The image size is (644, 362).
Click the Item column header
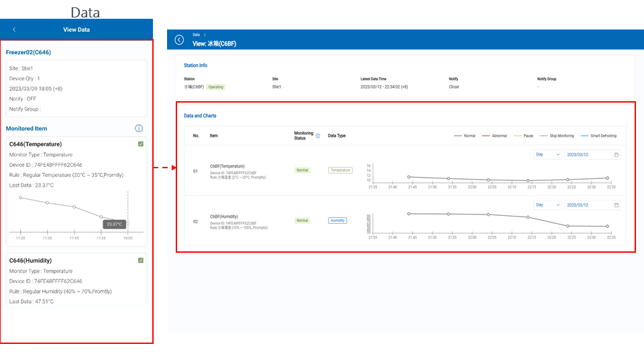pyautogui.click(x=214, y=135)
